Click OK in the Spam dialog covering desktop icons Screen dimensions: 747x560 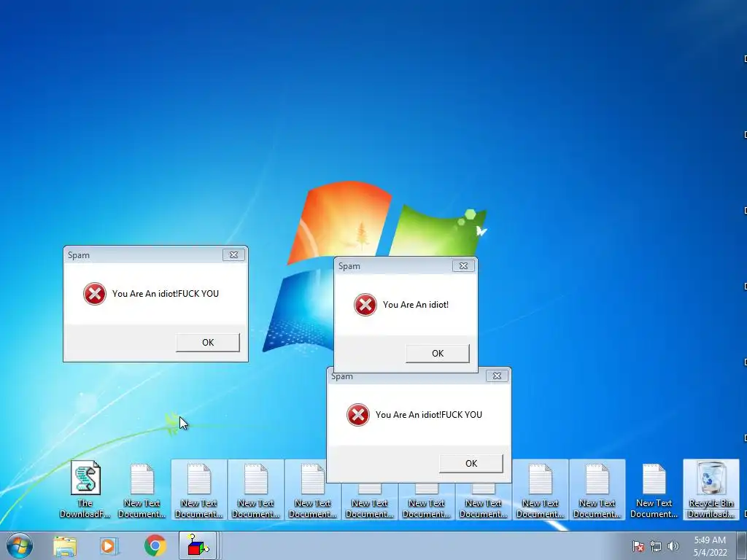coord(471,463)
